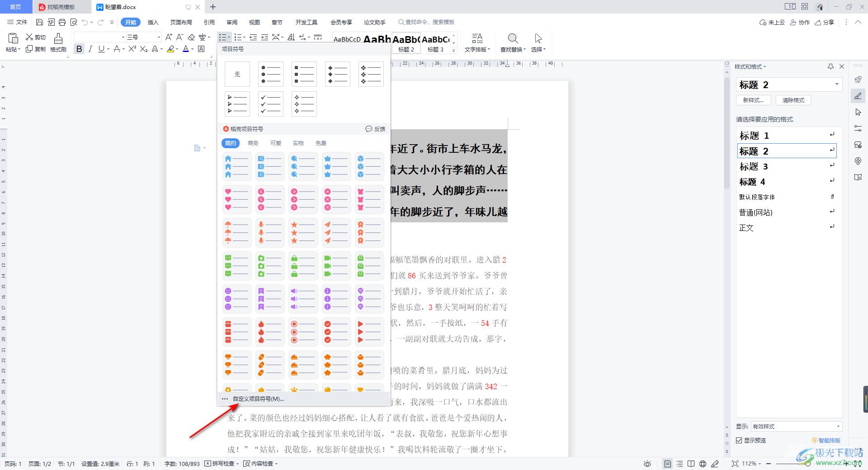Open 文字排版 tool dropdown
The height and width of the screenshot is (470, 868).
tap(477, 43)
